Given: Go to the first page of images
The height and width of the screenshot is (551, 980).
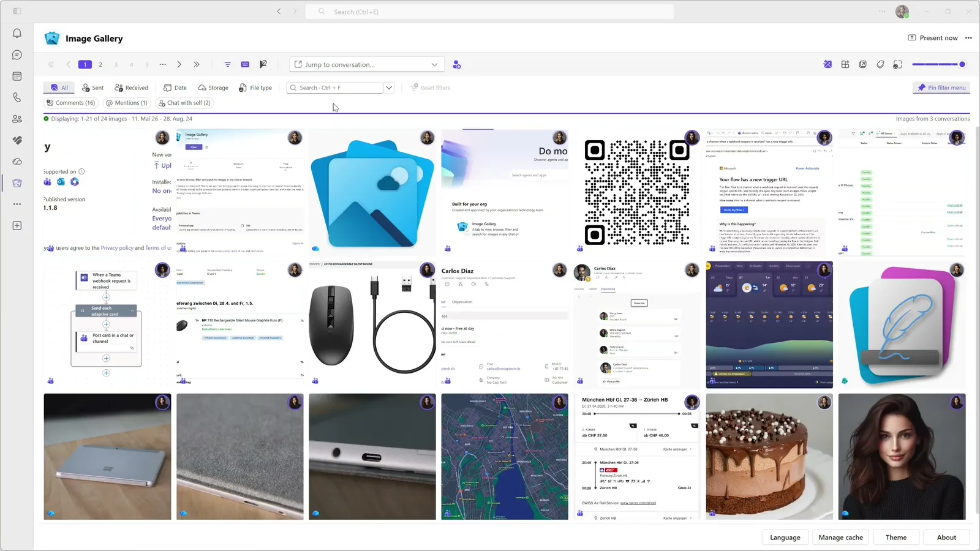Looking at the screenshot, I should click(51, 64).
